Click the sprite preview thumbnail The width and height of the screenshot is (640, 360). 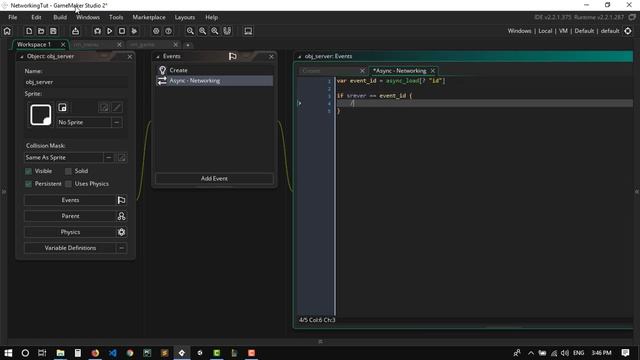[x=41, y=115]
